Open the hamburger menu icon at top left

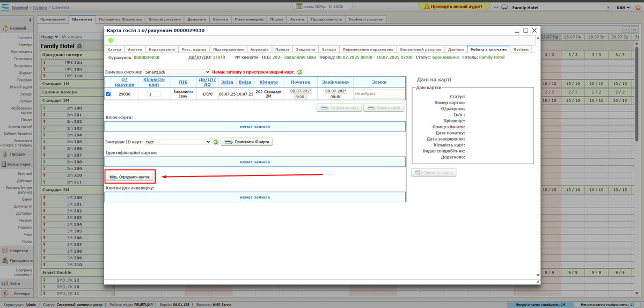5,8
